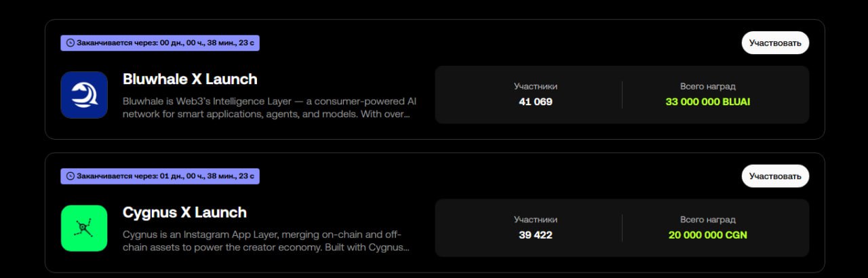Click the 33 000 000 BLUAI reward amount
Image resolution: width=868 pixels, height=278 pixels.
point(708,102)
